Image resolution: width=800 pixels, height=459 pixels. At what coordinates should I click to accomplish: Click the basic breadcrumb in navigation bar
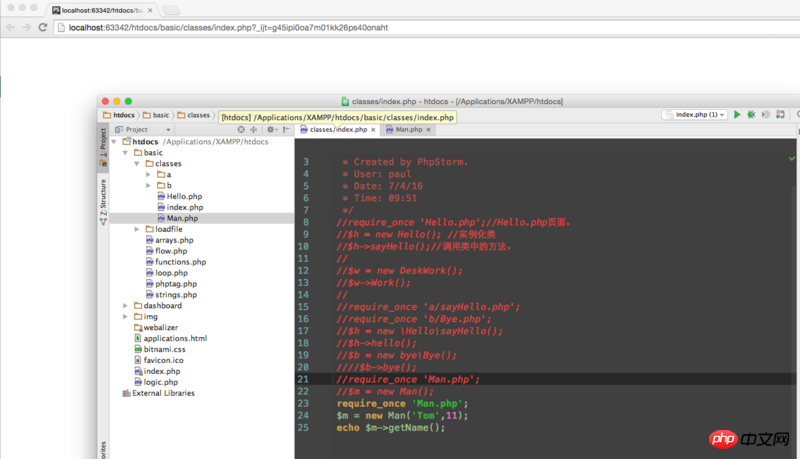click(160, 115)
